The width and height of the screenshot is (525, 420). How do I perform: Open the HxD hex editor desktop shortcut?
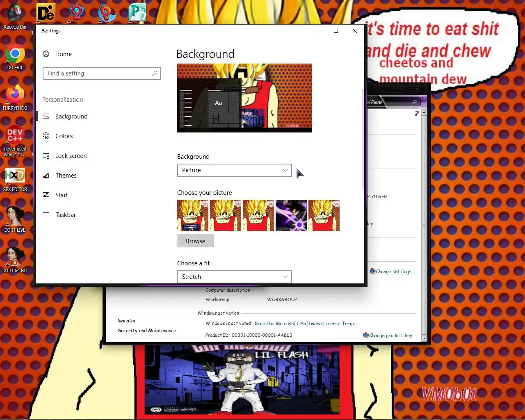15,179
